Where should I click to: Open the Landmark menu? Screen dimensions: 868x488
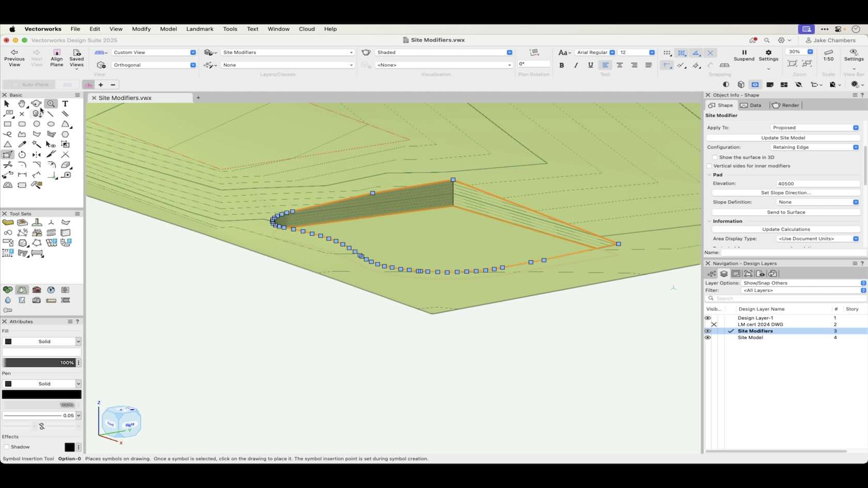point(199,29)
